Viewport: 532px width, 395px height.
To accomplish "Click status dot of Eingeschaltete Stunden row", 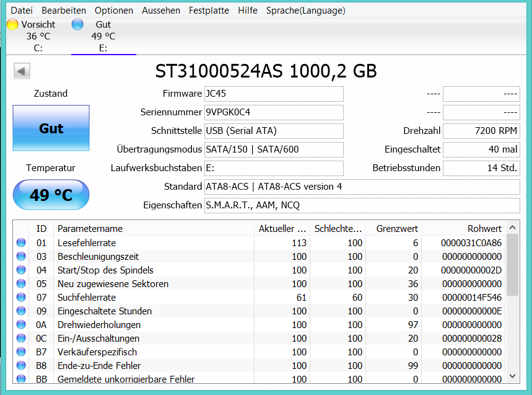I will coord(21,311).
